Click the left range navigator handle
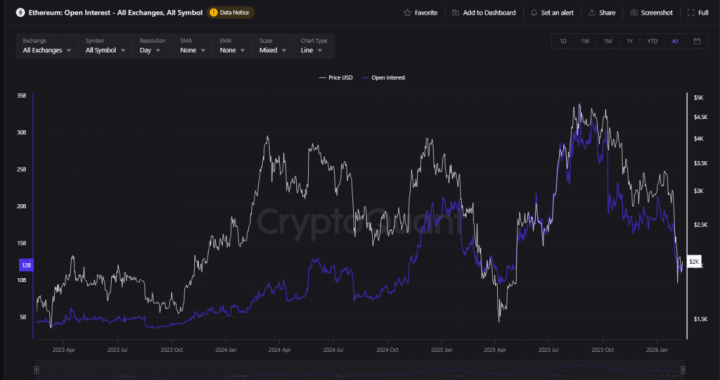The height and width of the screenshot is (380, 720). point(36,370)
